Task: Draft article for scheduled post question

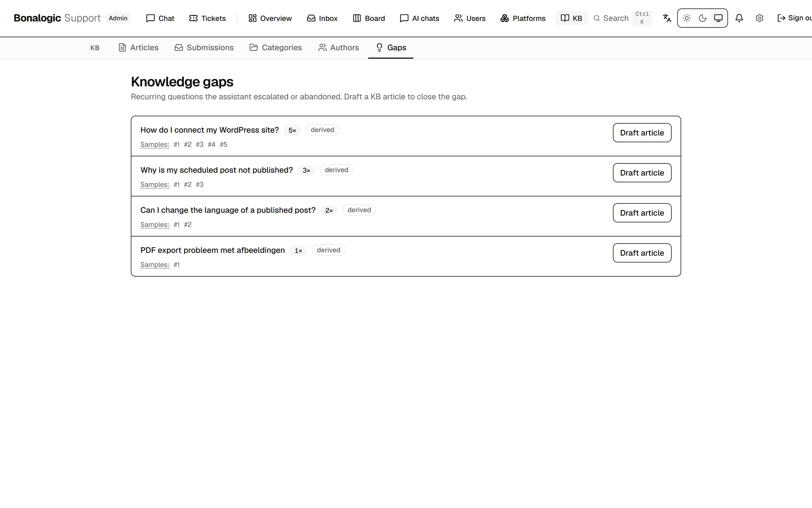Action: click(642, 173)
